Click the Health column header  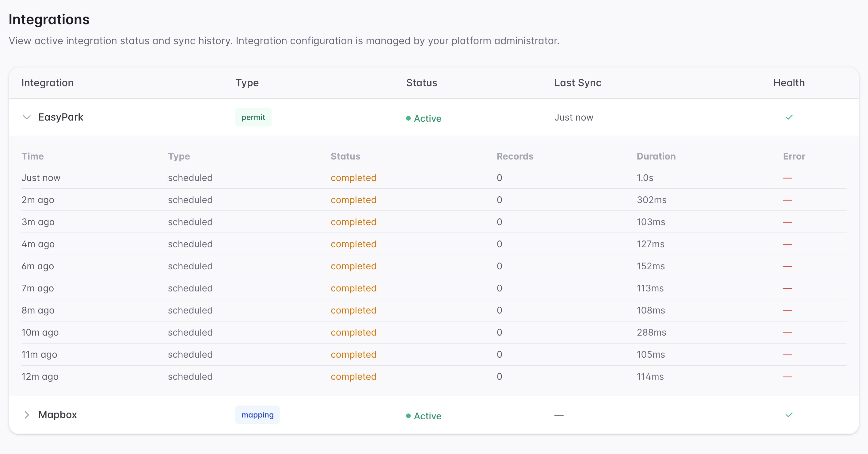tap(789, 83)
